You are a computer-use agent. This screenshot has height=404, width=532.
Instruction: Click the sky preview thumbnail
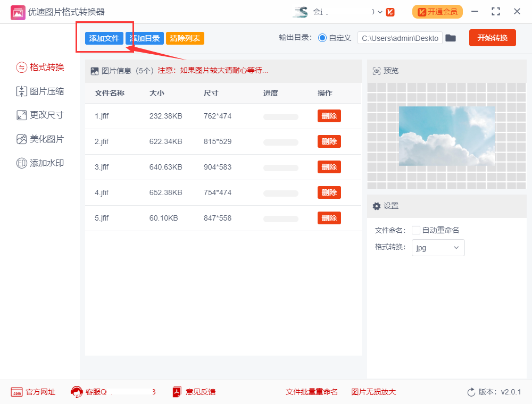click(x=446, y=136)
